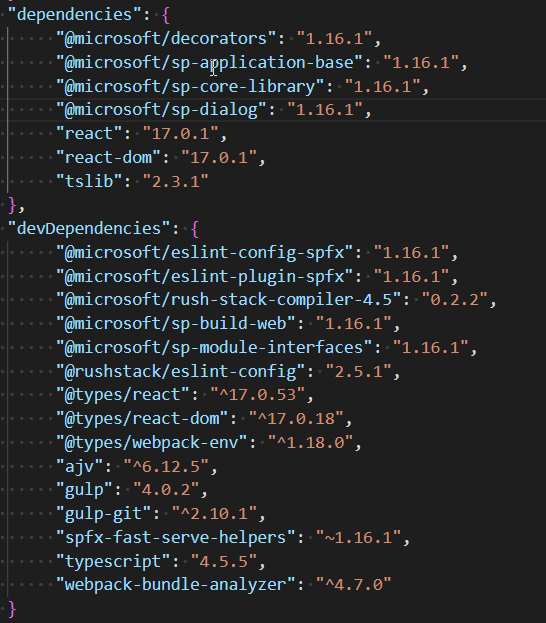
Task: Click rush-stack-compiler version "0.2.2"
Action: pos(455,299)
